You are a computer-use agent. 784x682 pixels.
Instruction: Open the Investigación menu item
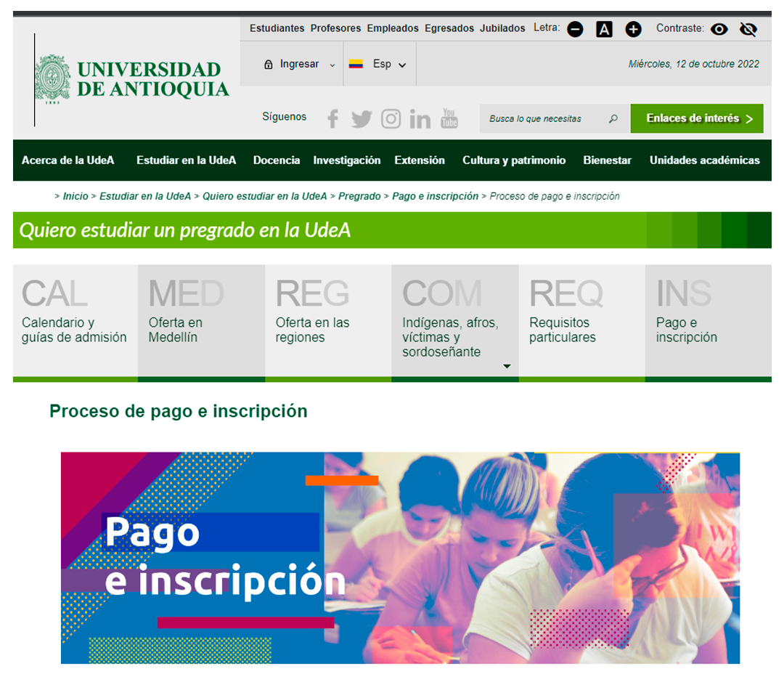[x=347, y=161]
